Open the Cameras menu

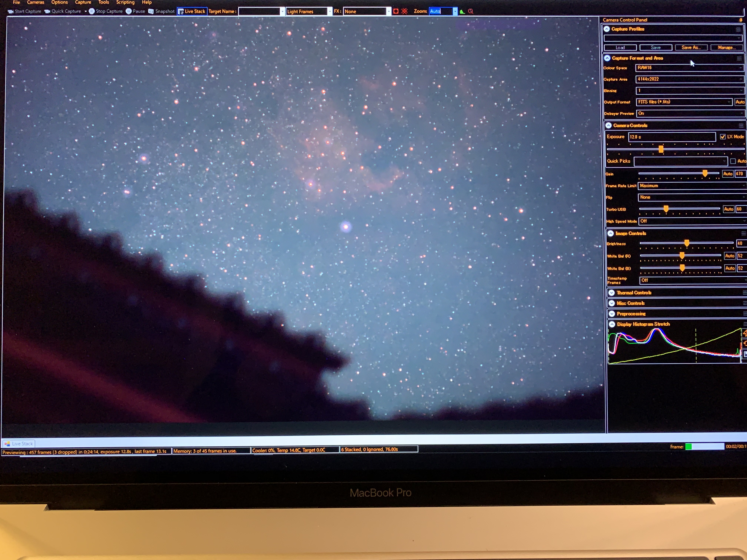point(35,2)
